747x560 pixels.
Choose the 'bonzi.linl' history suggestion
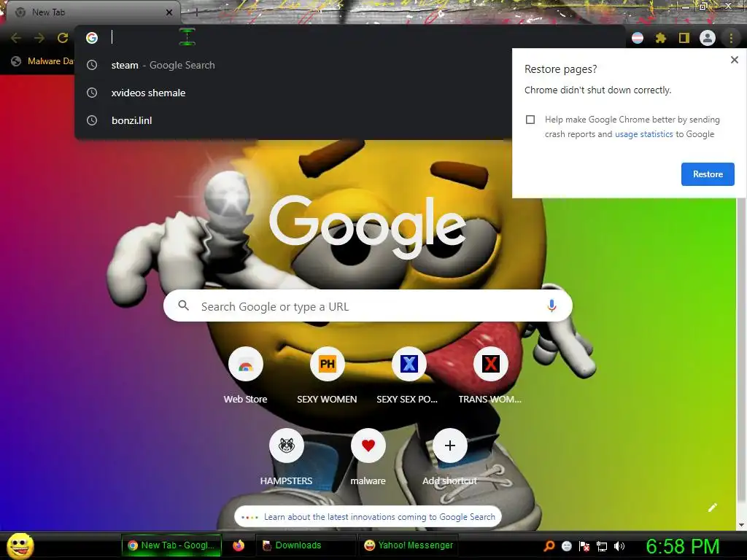click(293, 120)
